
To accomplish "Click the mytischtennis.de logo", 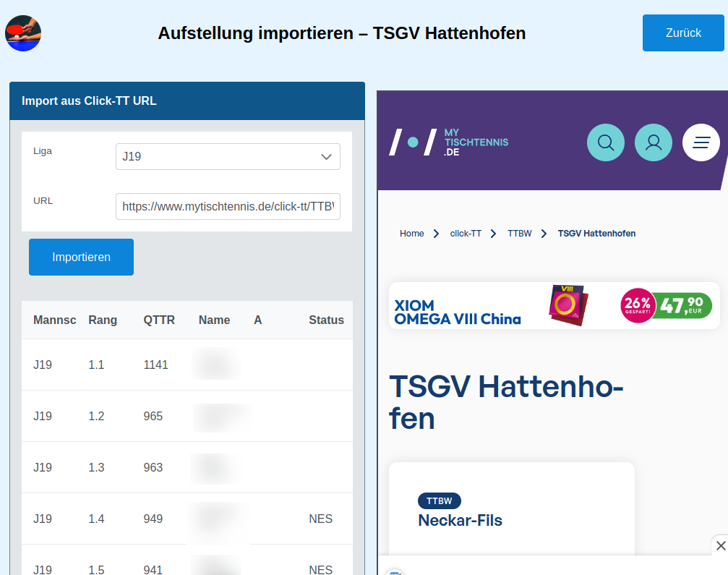I will coord(448,142).
